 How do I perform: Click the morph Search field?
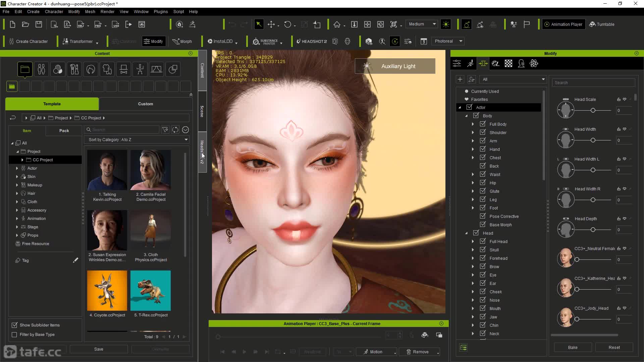pyautogui.click(x=594, y=82)
